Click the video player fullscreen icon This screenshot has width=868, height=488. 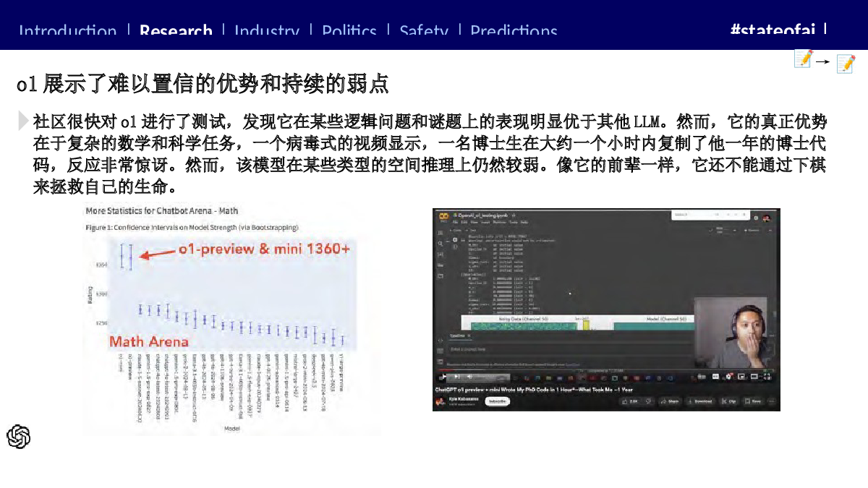point(768,377)
